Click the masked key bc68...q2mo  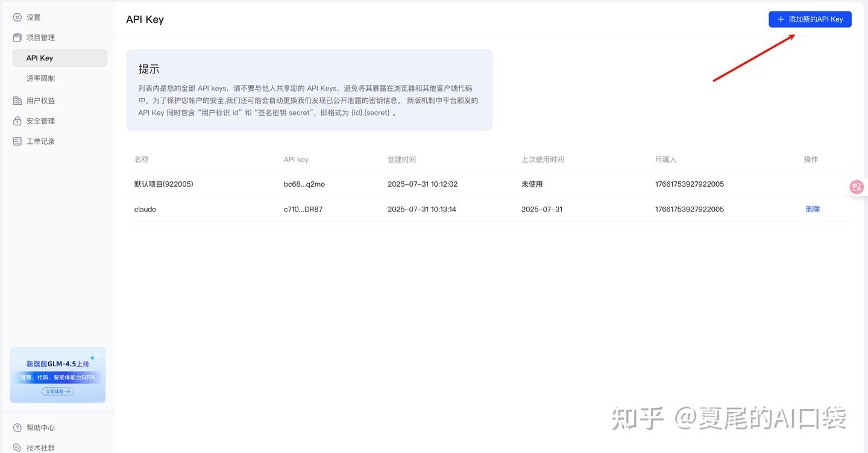tap(303, 184)
